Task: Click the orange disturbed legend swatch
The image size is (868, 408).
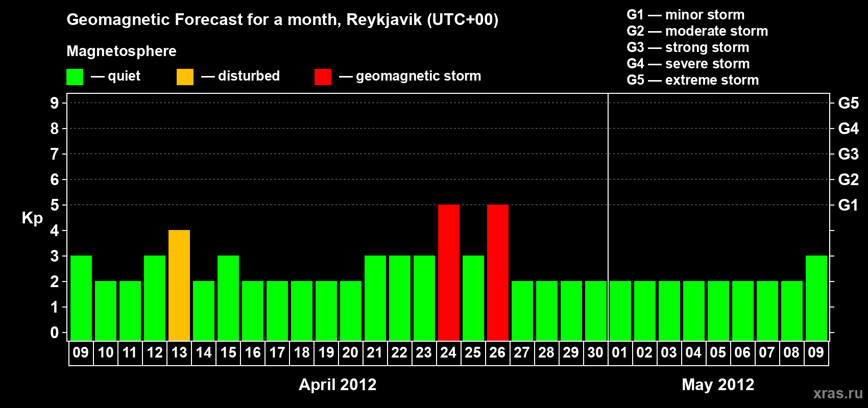Action: click(185, 77)
